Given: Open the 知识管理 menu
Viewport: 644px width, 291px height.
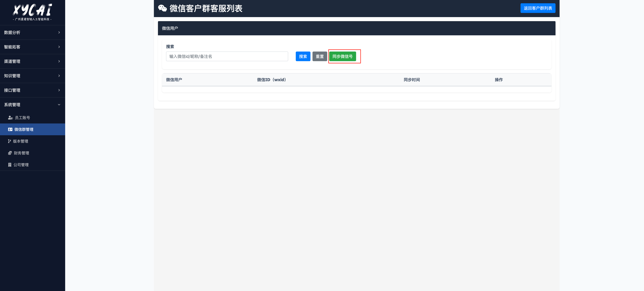Looking at the screenshot, I should pos(32,76).
